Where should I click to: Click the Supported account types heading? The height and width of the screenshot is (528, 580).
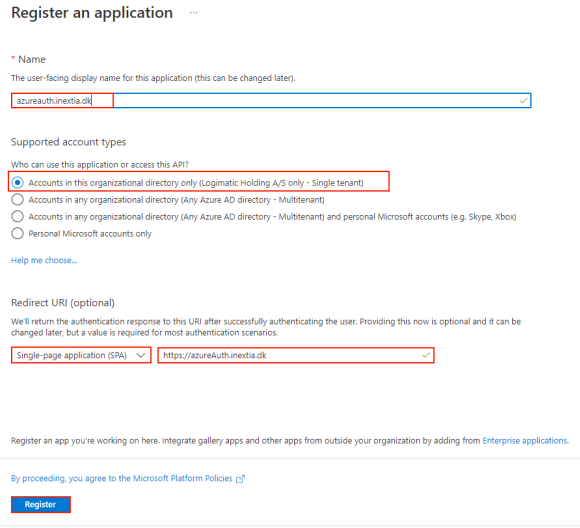pos(68,142)
